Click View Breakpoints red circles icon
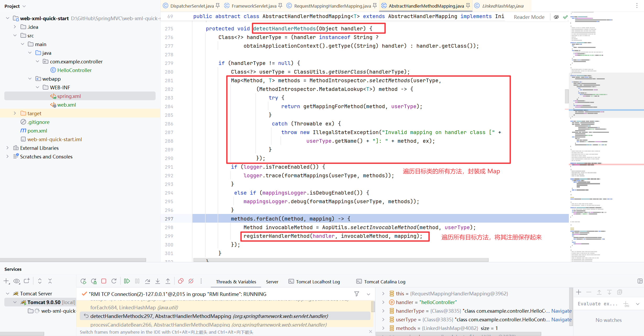The width and height of the screenshot is (644, 336). 181,281
